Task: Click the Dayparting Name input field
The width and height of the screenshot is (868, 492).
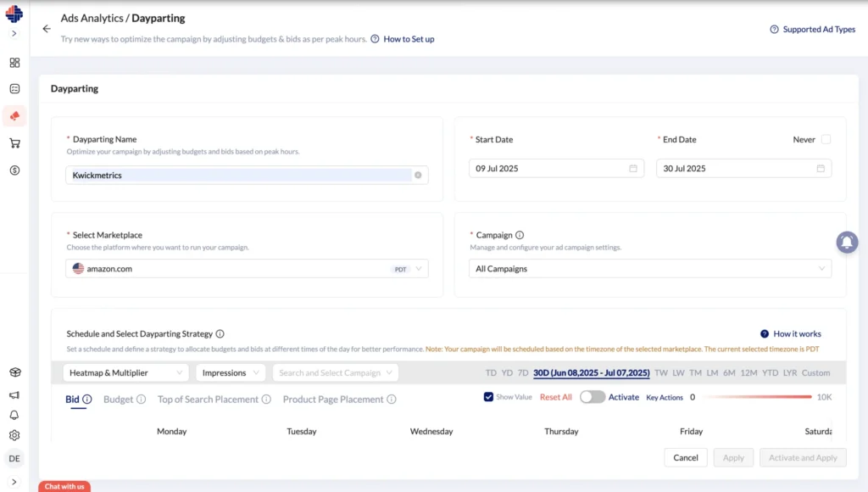Action: point(247,175)
